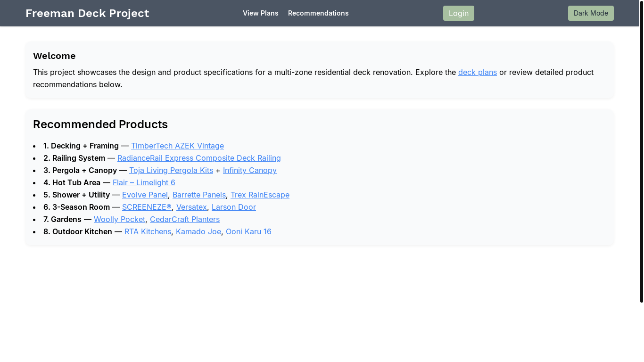Open Flair – Limelight 6 link

pos(144,182)
